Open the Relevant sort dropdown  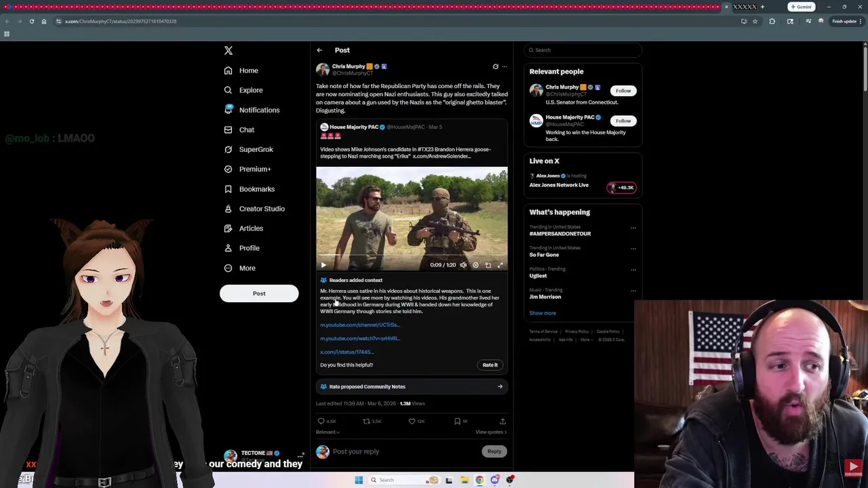[328, 432]
